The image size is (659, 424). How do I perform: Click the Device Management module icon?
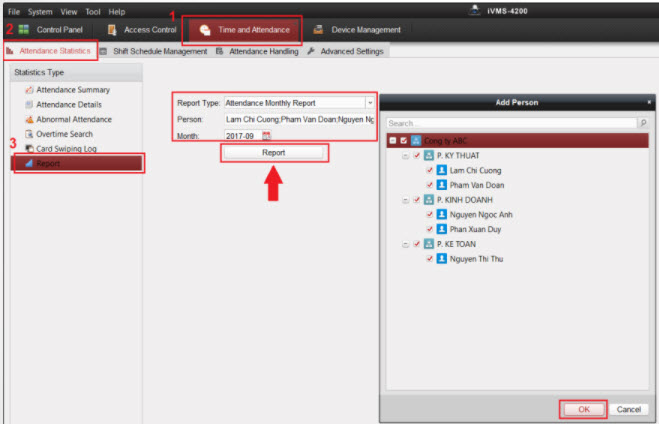tap(318, 30)
